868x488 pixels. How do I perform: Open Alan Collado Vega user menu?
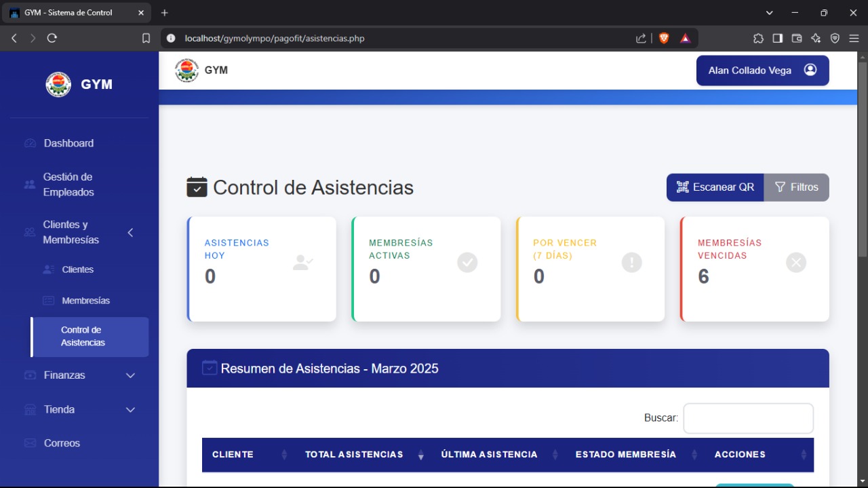pyautogui.click(x=762, y=71)
